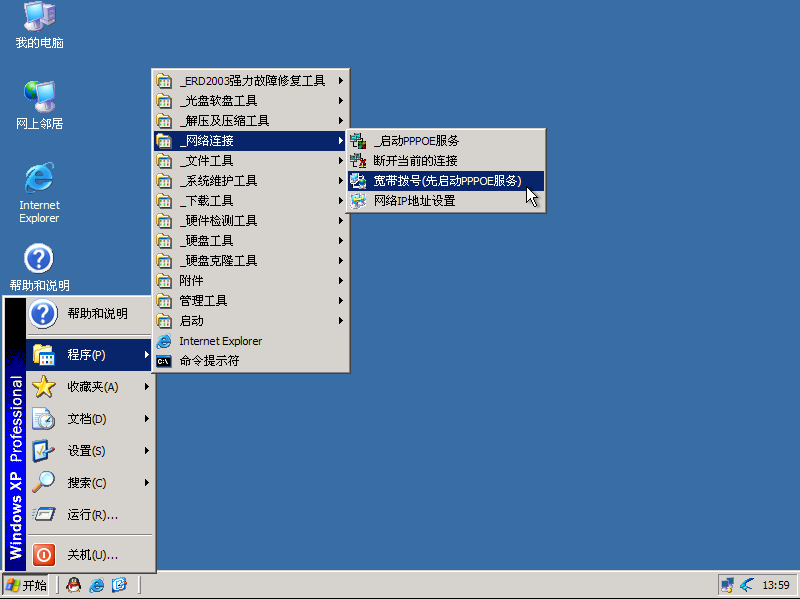Click the _下载工具 text label
Screen dimensions: 800x599
pyautogui.click(x=207, y=201)
